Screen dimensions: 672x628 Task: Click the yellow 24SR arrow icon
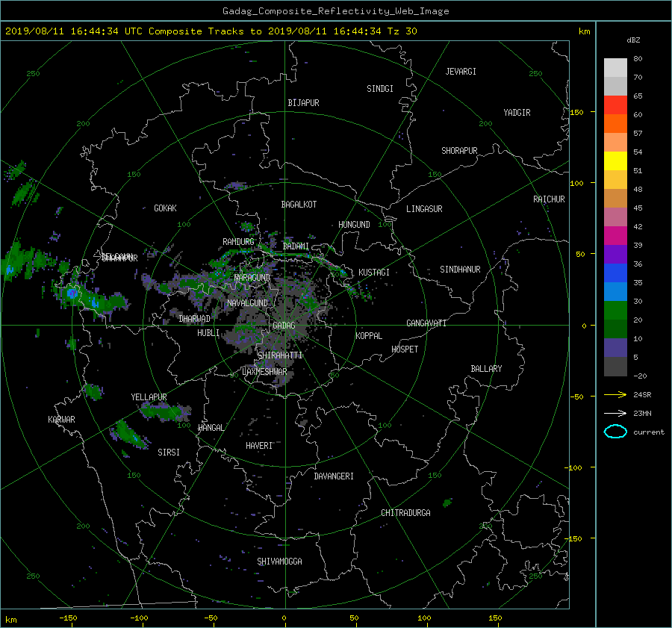[615, 394]
